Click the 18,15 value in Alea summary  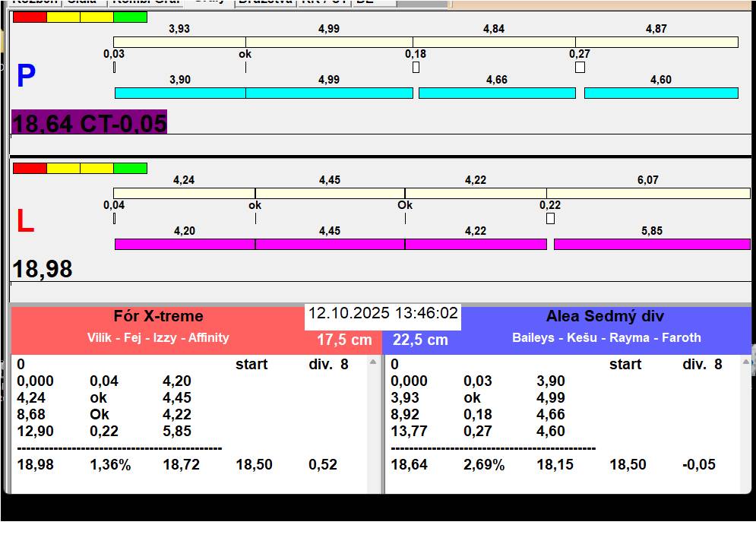click(x=555, y=465)
